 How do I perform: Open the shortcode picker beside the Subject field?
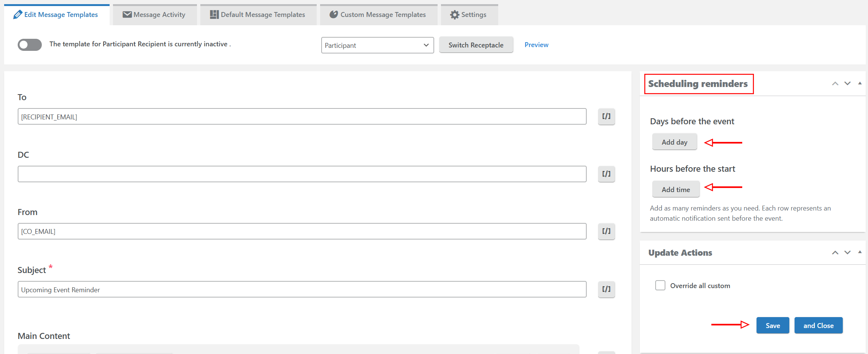point(606,289)
